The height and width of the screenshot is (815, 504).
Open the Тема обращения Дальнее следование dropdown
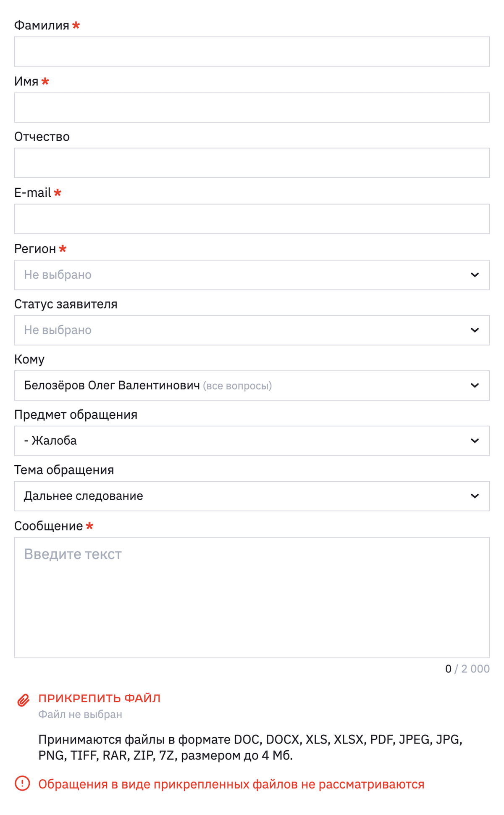pyautogui.click(x=244, y=496)
